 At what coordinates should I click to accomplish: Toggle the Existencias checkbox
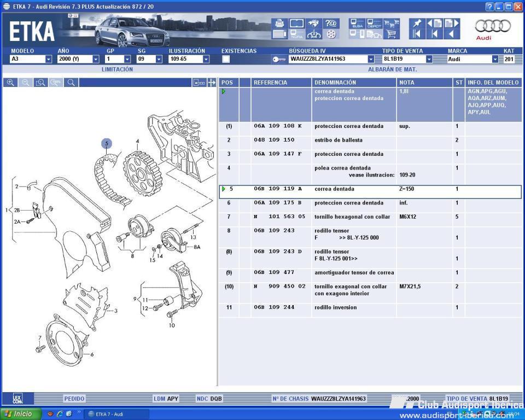226,59
